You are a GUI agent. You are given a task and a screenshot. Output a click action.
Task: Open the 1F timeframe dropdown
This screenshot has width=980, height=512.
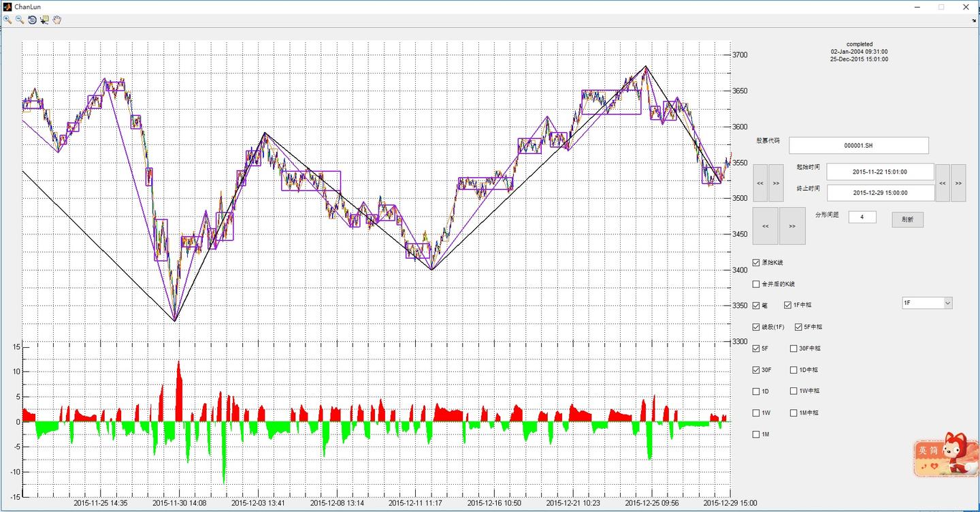click(926, 303)
